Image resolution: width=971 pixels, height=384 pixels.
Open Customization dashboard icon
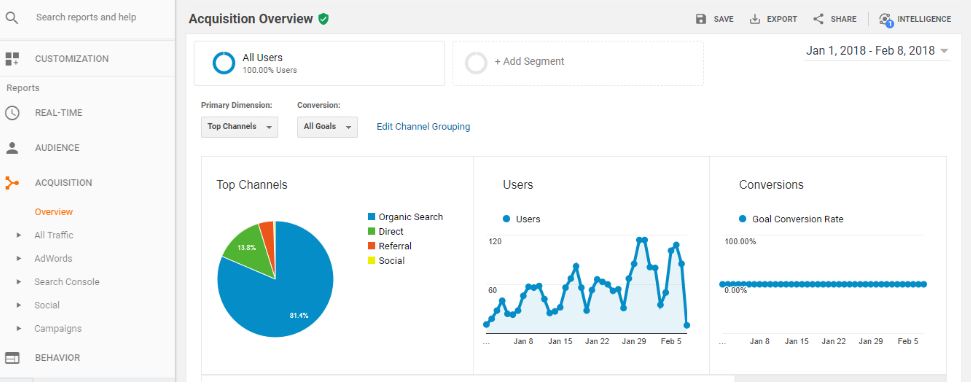pos(12,59)
